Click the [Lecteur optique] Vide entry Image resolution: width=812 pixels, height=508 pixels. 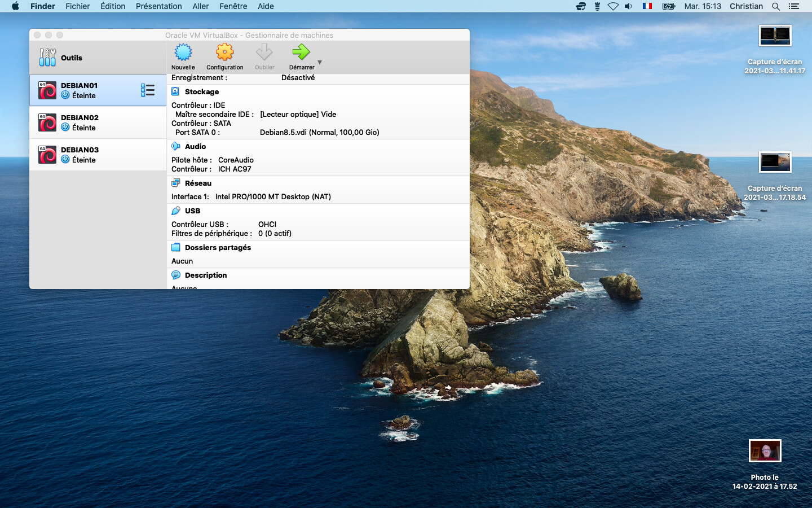[x=298, y=114]
